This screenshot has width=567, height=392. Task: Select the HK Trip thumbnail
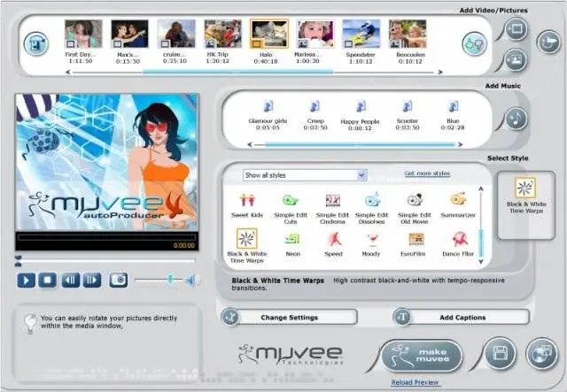pos(222,42)
